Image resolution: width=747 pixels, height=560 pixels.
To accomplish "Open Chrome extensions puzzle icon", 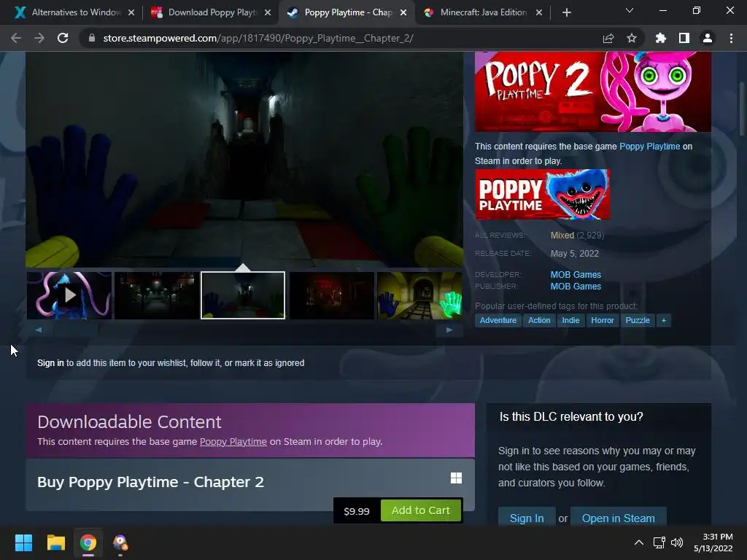I will pos(660,38).
